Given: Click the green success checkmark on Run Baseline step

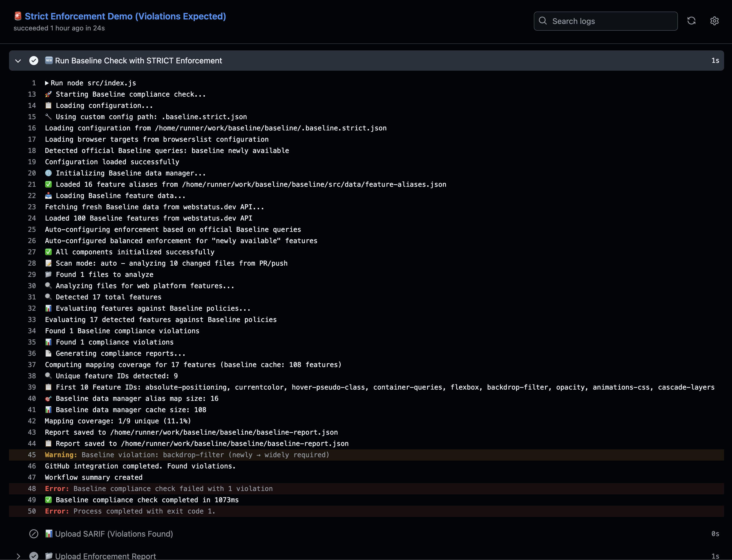Looking at the screenshot, I should tap(34, 61).
